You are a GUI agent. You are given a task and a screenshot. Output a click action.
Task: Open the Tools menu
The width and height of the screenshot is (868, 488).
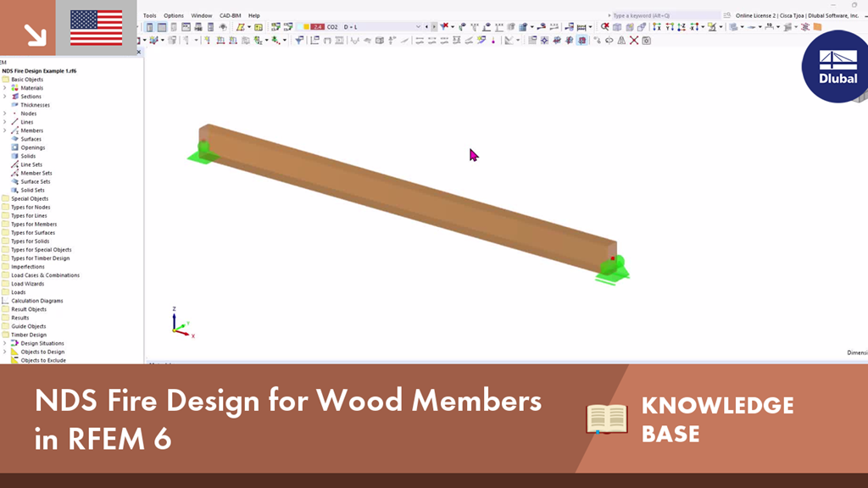pos(149,15)
